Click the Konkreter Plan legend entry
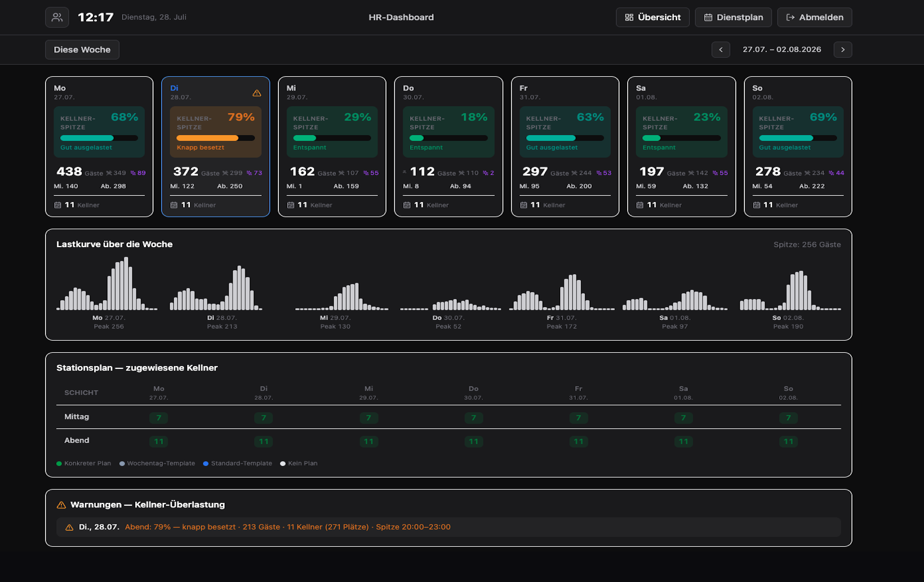The width and height of the screenshot is (924, 582). pos(84,464)
